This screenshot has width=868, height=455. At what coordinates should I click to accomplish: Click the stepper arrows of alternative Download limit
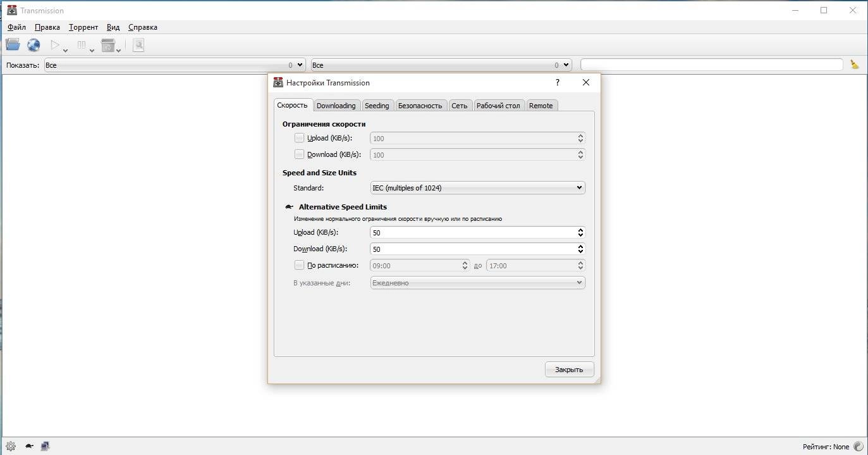pyautogui.click(x=580, y=249)
